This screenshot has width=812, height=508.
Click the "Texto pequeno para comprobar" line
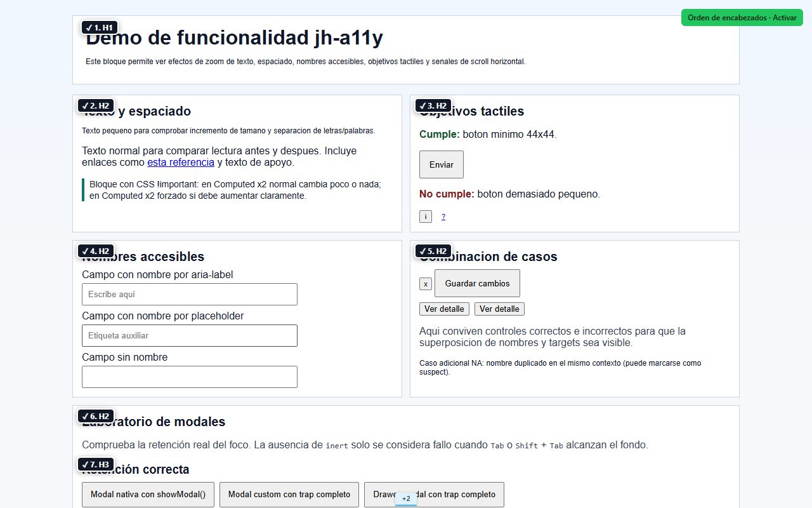228,131
